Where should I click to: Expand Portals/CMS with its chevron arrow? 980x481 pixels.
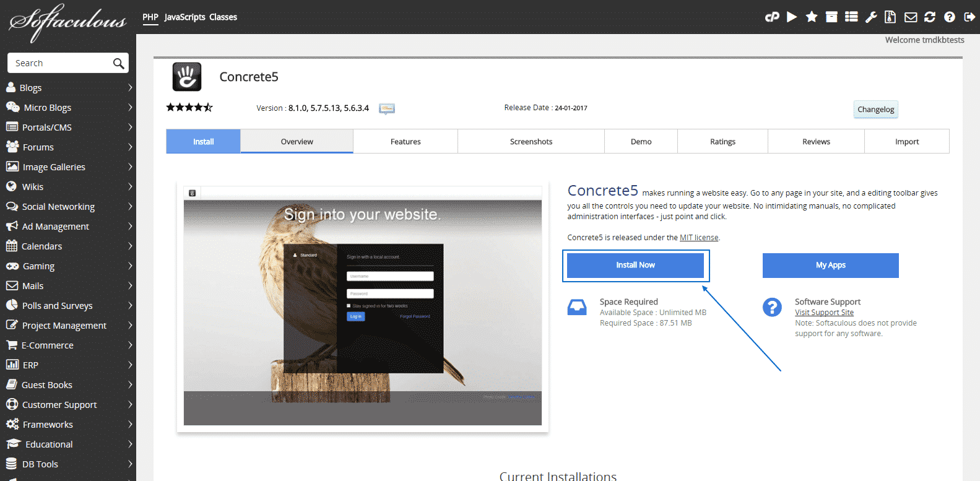(x=130, y=127)
